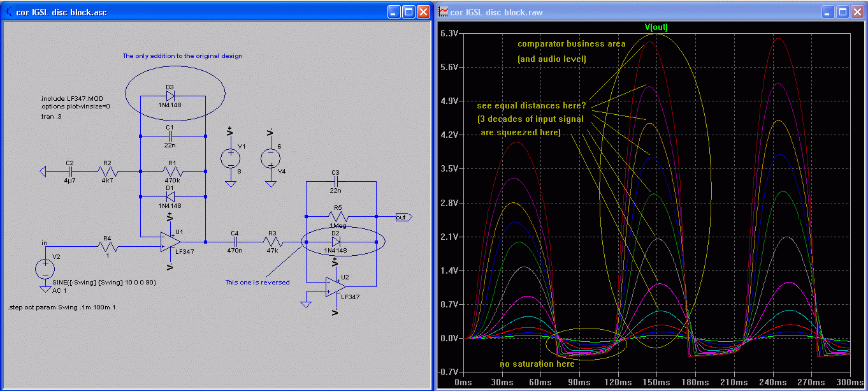The image size is (868, 391).
Task: Click the D3 1N4148 diode symbol
Action: [171, 96]
